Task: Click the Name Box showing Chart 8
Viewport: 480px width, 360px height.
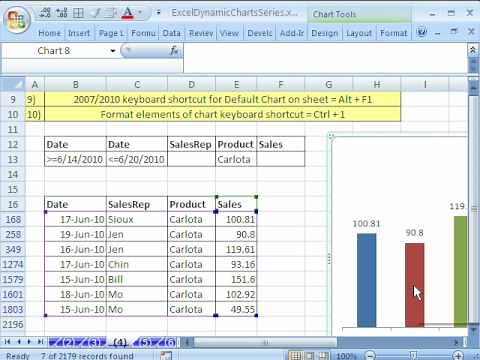Action: 55,51
